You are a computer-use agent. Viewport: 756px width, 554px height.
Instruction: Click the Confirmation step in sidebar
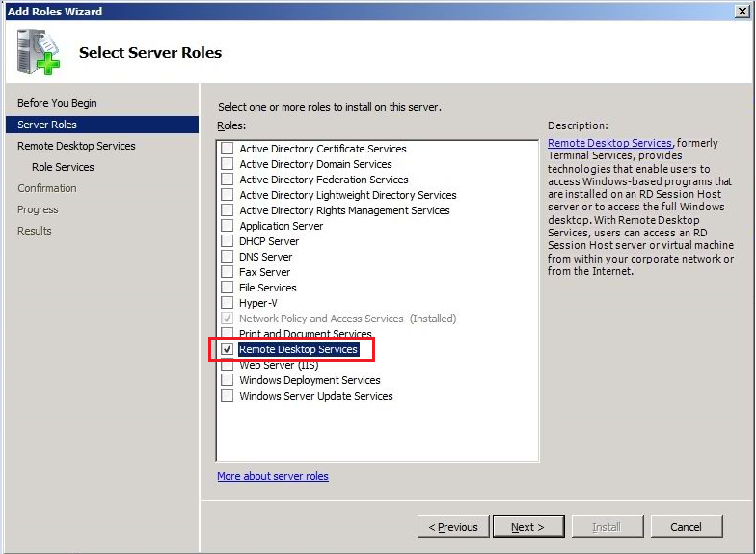click(x=46, y=188)
